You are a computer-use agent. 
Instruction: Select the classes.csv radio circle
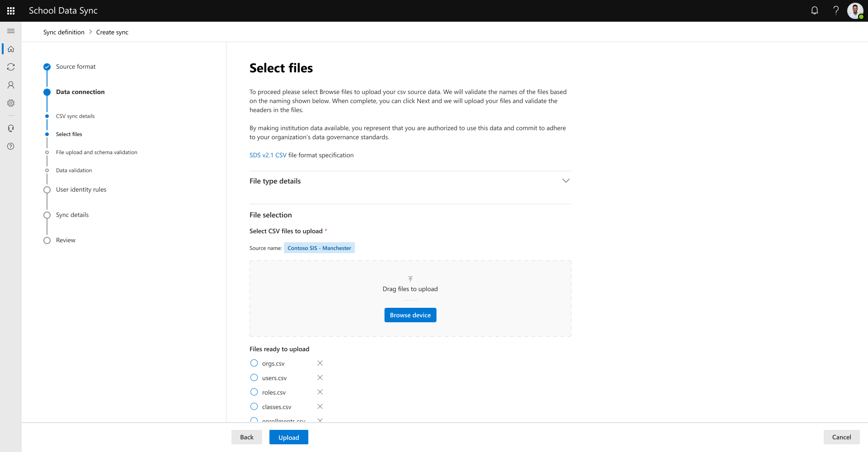click(x=254, y=406)
